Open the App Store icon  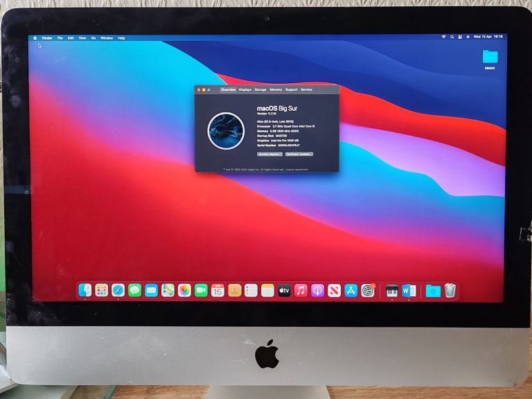(351, 291)
